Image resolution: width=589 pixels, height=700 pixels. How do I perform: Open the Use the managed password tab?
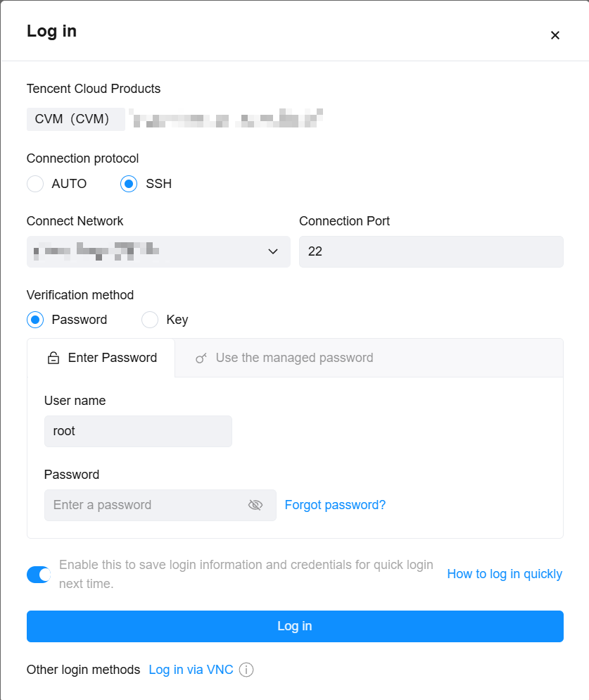click(x=293, y=358)
